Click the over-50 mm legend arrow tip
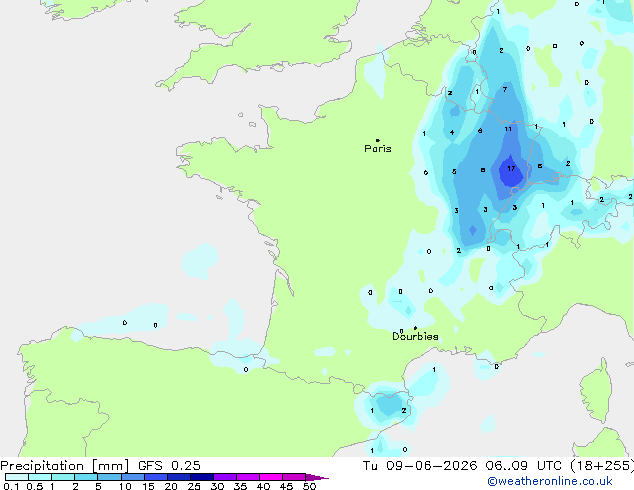 pyautogui.click(x=317, y=477)
